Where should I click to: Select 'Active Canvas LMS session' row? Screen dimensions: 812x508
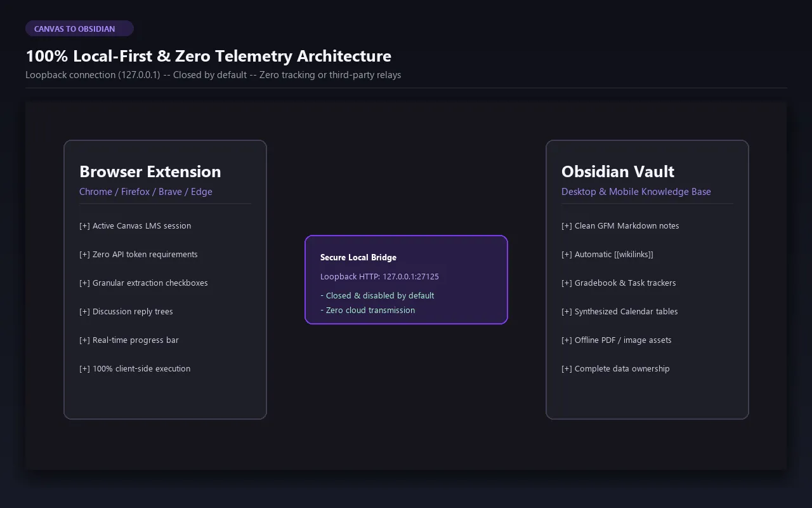(135, 226)
